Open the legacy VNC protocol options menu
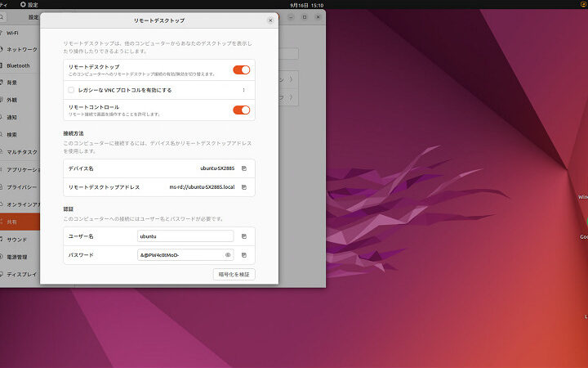Image resolution: width=588 pixels, height=368 pixels. pos(243,90)
